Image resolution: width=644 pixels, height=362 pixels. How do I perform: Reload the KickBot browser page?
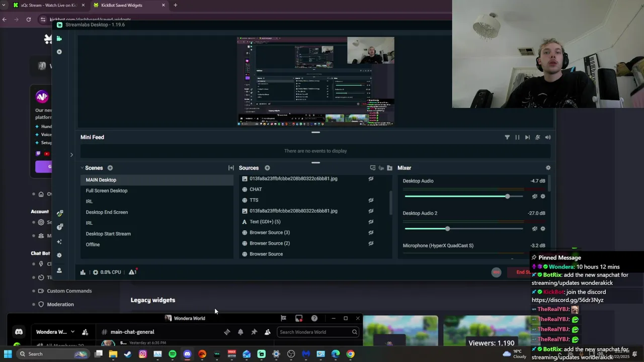pos(28,20)
